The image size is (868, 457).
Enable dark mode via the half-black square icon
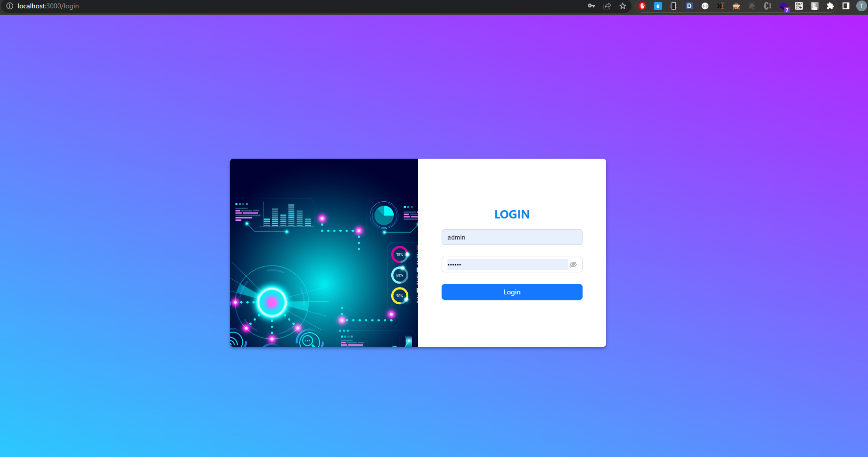click(845, 6)
